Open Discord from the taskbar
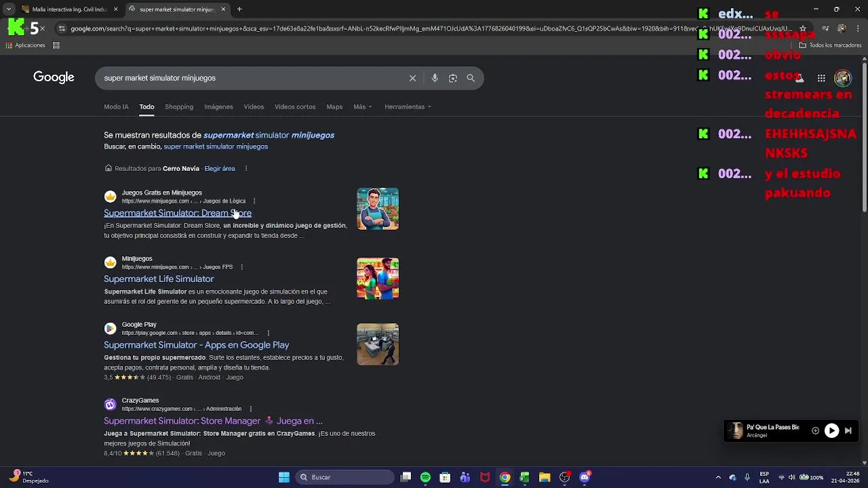The width and height of the screenshot is (868, 488). tap(585, 477)
